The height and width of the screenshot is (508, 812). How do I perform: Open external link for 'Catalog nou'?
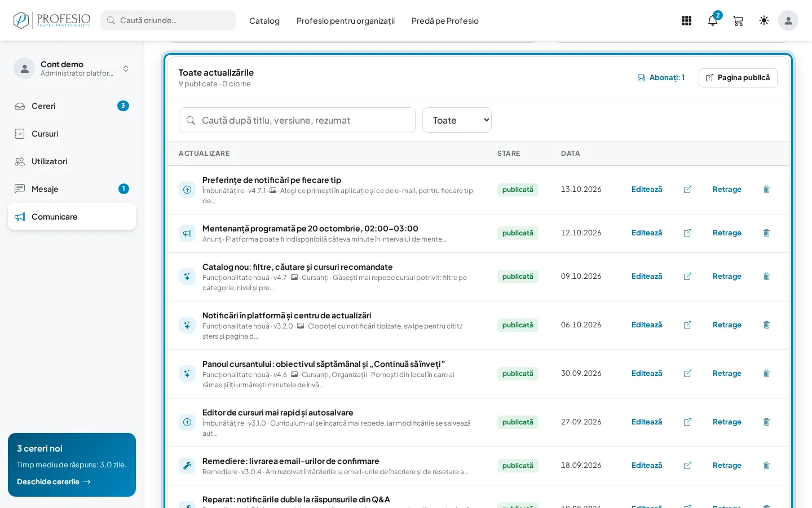point(687,277)
